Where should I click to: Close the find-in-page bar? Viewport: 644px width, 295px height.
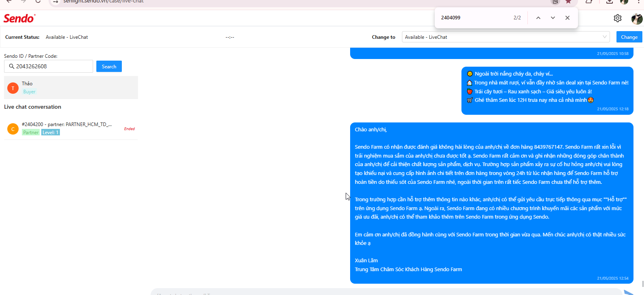(567, 18)
